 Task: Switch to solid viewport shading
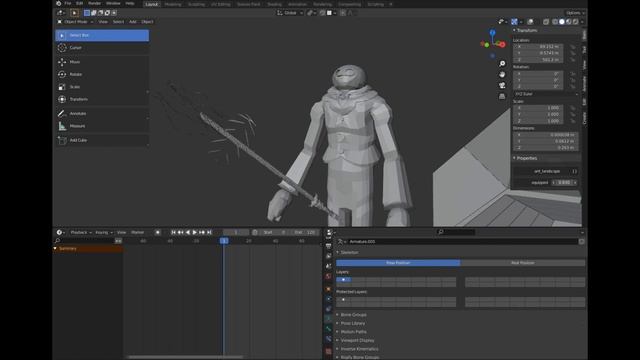(562, 22)
